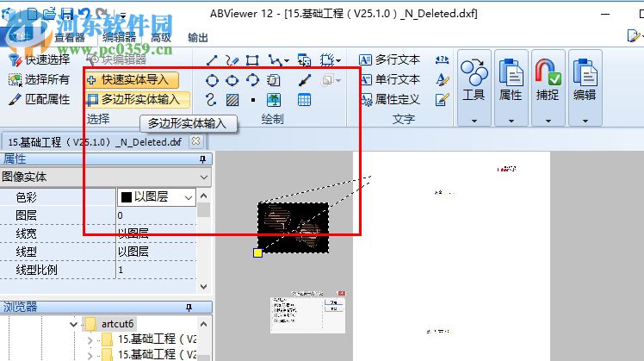Click the stacked pages icon
644x361 pixels.
[274, 80]
